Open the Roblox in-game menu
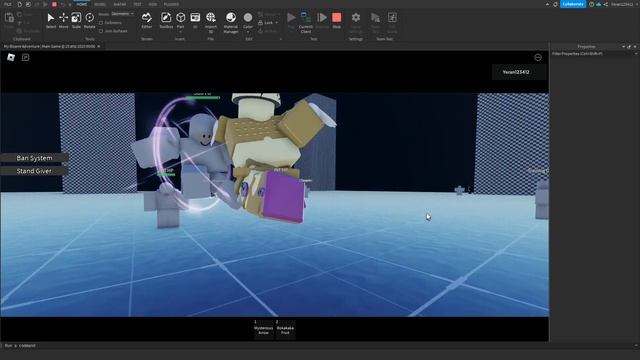Screen dimensions: 640x360 pyautogui.click(x=11, y=58)
